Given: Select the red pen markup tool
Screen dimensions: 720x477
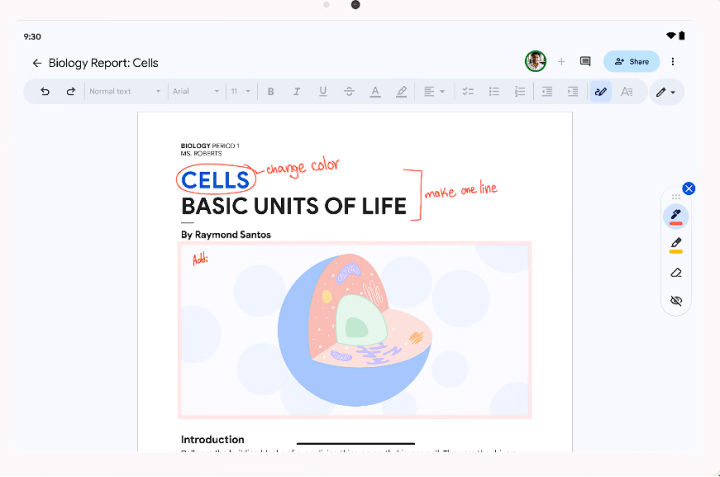Looking at the screenshot, I should coord(676,215).
